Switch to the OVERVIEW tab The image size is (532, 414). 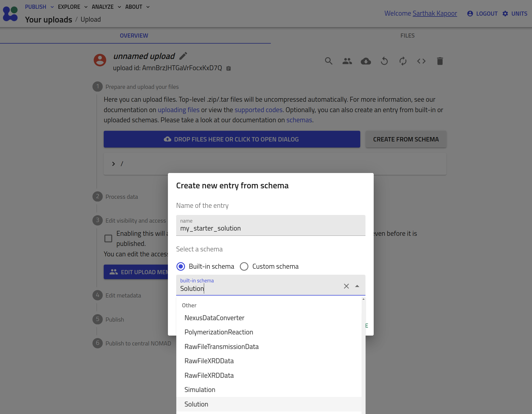[x=134, y=35]
